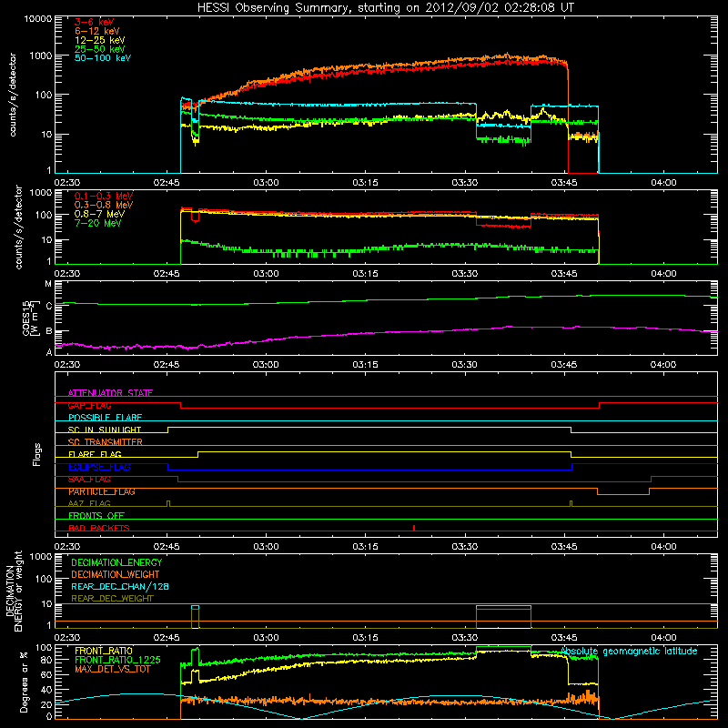Click the 'FRONT_RATIO' legend label
The image size is (728, 728).
pyautogui.click(x=104, y=651)
